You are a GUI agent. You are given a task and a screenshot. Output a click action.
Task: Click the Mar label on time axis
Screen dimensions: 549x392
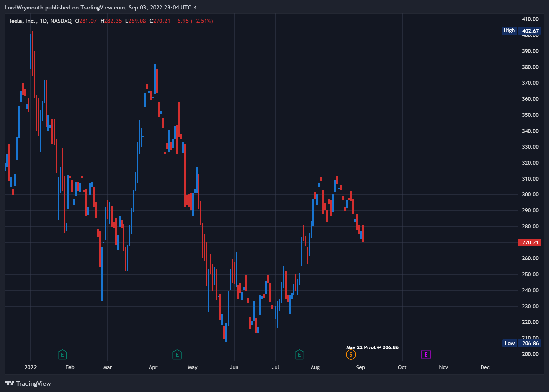pyautogui.click(x=107, y=367)
